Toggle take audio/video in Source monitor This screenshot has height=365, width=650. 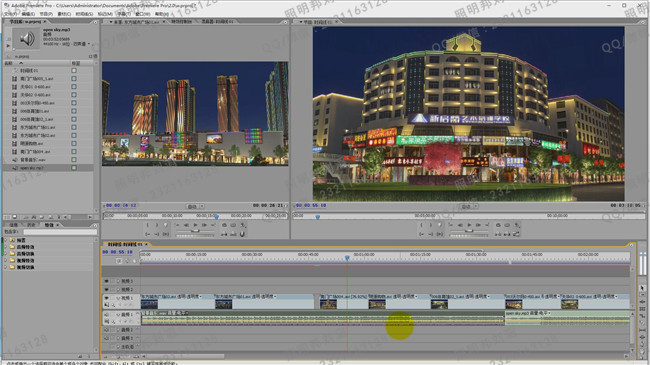pos(242,234)
